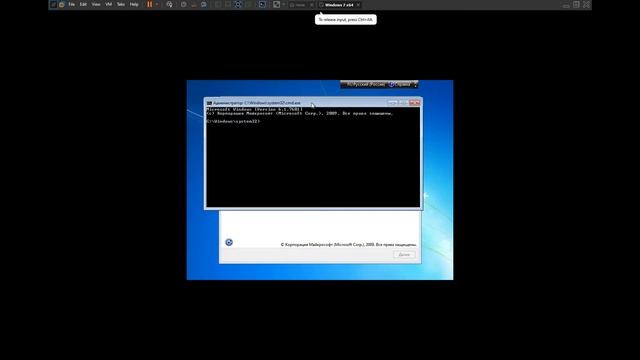The width and height of the screenshot is (640, 360).
Task: Expand the power options arrow beside pause
Action: pos(157,4)
